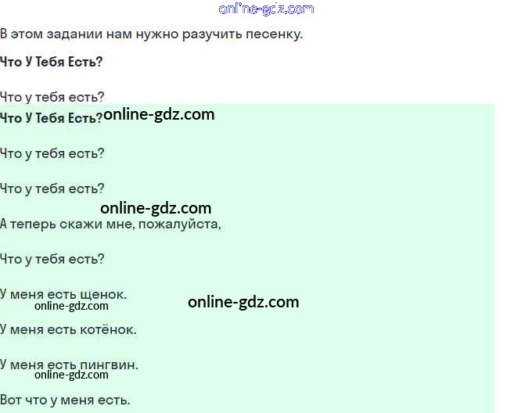This screenshot has height=413, width=532.
Task: Click the word 'пожалуйста' in the green box
Action: coord(178,224)
